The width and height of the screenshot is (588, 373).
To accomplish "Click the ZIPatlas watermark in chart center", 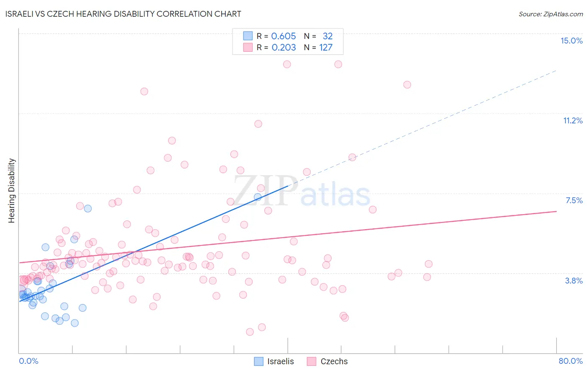I will (302, 192).
